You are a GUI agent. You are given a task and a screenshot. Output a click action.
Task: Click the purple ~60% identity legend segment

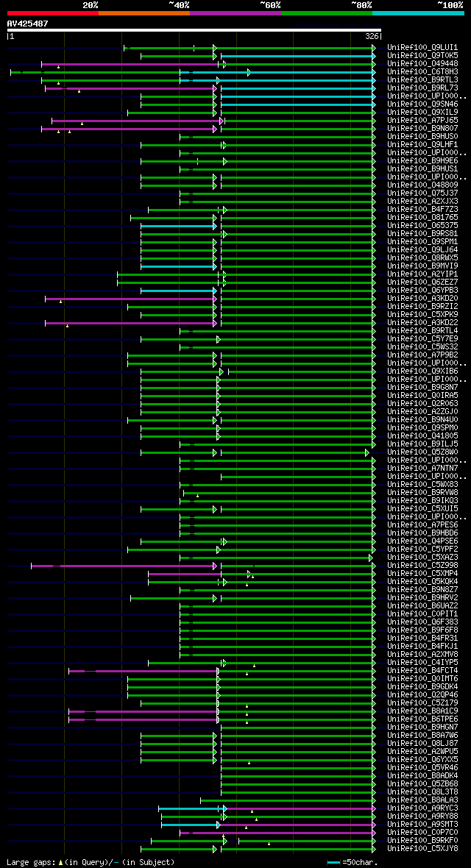[x=235, y=13]
